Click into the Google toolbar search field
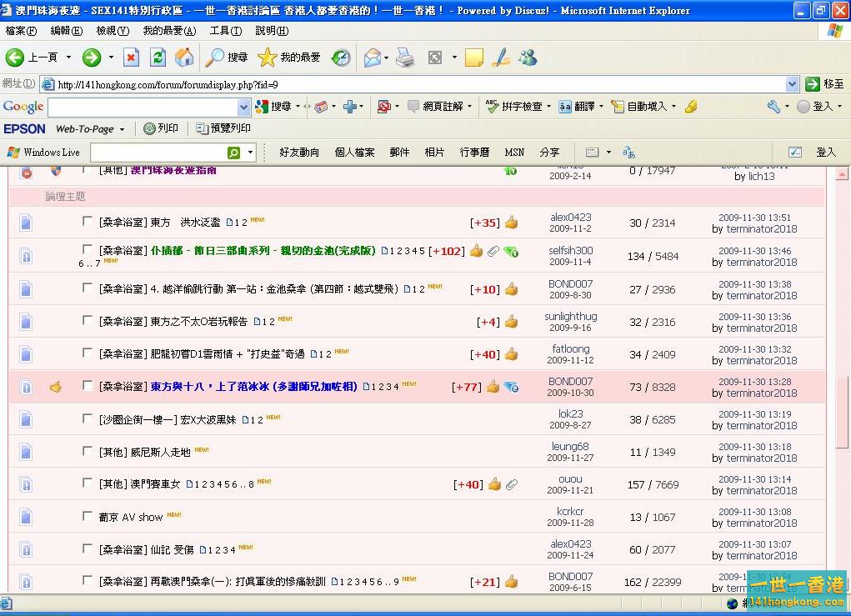Viewport: 851px width, 616px height. pos(142,107)
